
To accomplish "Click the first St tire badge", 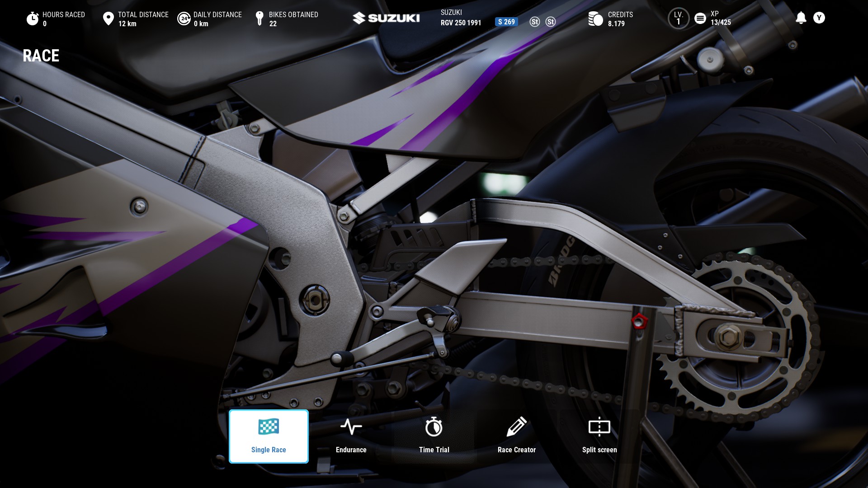I will click(534, 22).
